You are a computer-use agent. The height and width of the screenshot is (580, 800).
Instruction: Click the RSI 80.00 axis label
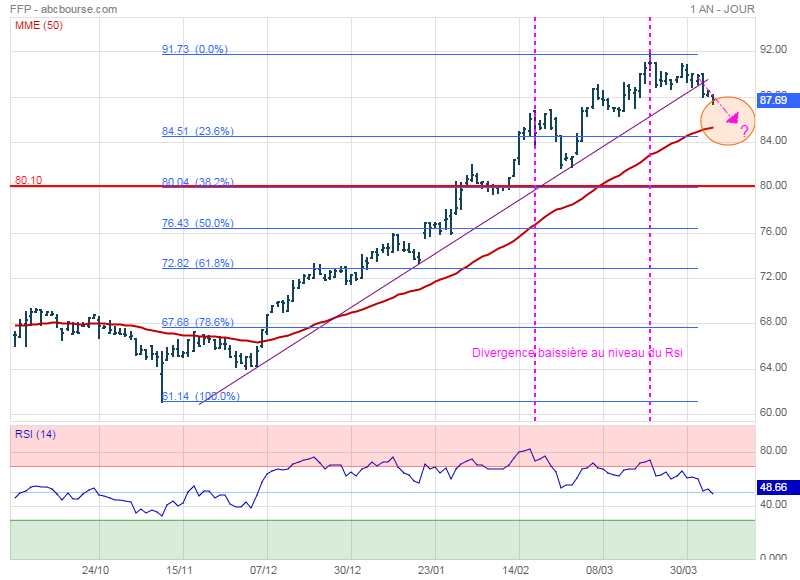tap(773, 450)
